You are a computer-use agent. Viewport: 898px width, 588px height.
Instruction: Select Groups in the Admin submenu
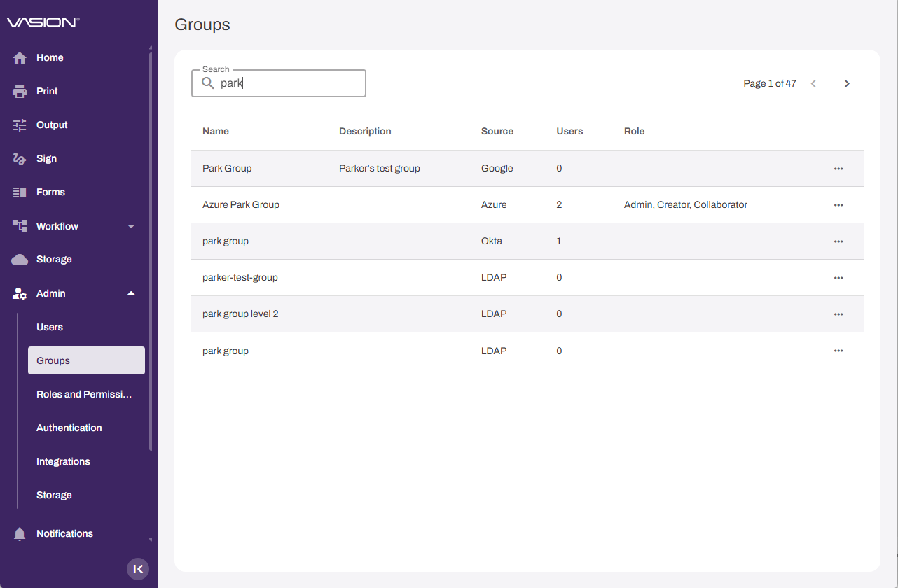[86, 360]
